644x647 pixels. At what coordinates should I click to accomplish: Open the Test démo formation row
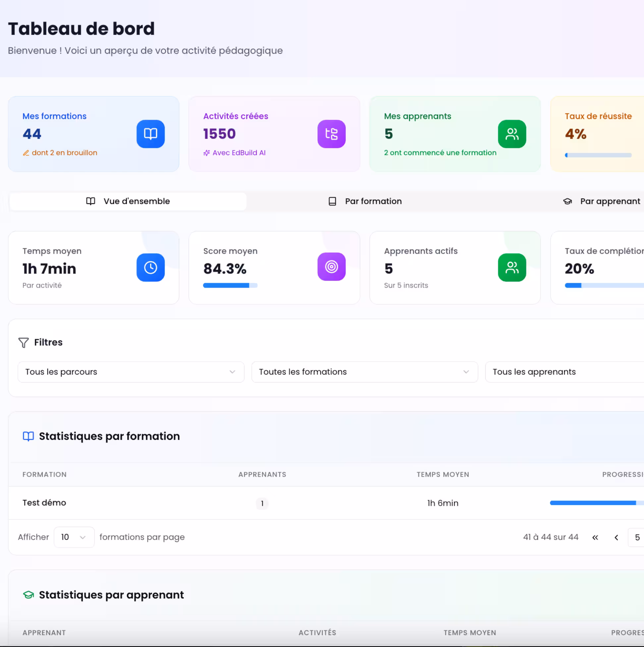pos(44,503)
